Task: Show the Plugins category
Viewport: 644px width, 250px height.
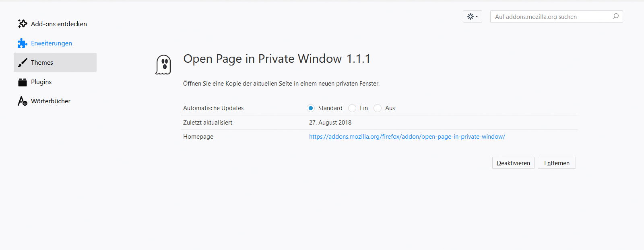Action: [41, 82]
